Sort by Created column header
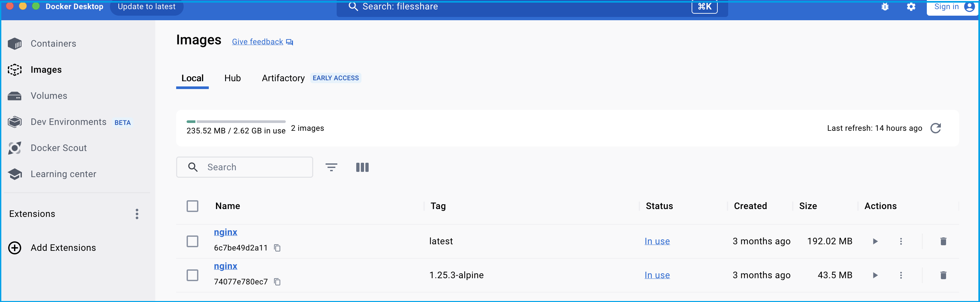The image size is (980, 302). (750, 206)
